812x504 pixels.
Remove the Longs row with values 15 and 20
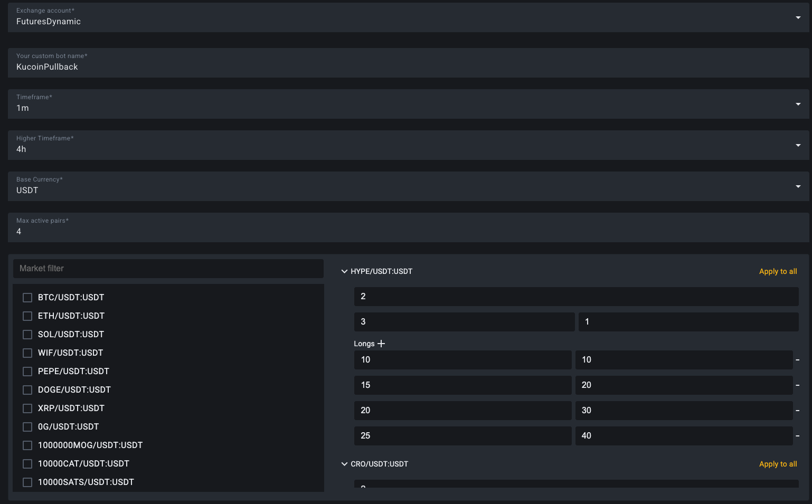point(797,385)
